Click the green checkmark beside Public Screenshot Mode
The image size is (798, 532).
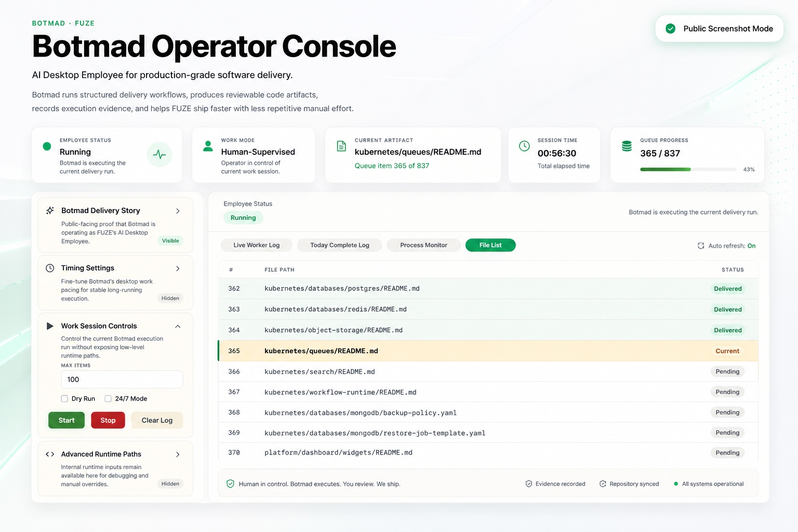[x=671, y=29]
